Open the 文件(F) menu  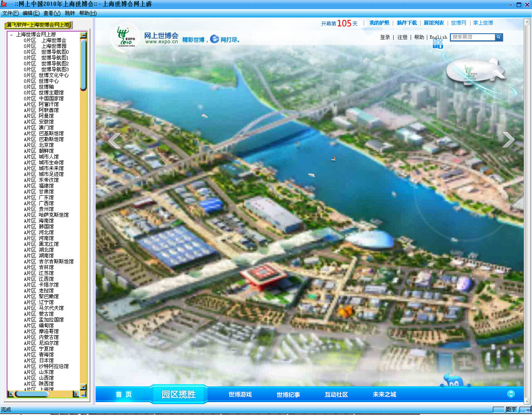tap(10, 13)
